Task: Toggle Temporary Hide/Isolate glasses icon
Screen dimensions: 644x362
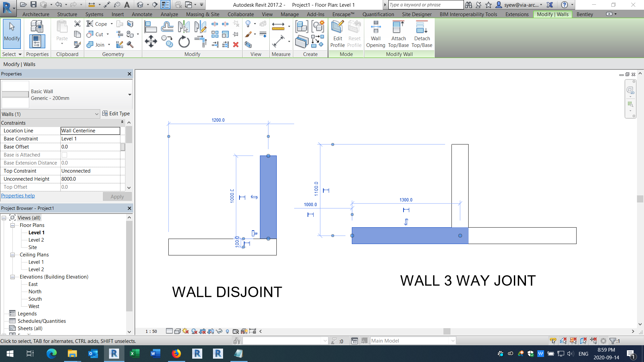Action: 219,331
